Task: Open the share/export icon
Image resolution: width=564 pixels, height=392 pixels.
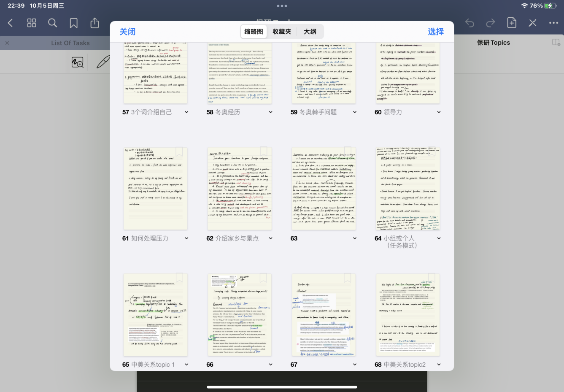Action: pyautogui.click(x=95, y=23)
